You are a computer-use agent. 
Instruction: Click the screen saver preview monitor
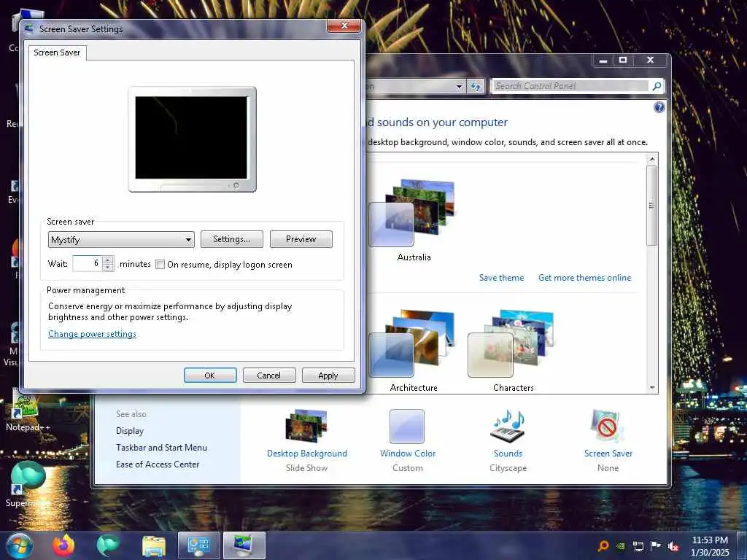pos(192,139)
